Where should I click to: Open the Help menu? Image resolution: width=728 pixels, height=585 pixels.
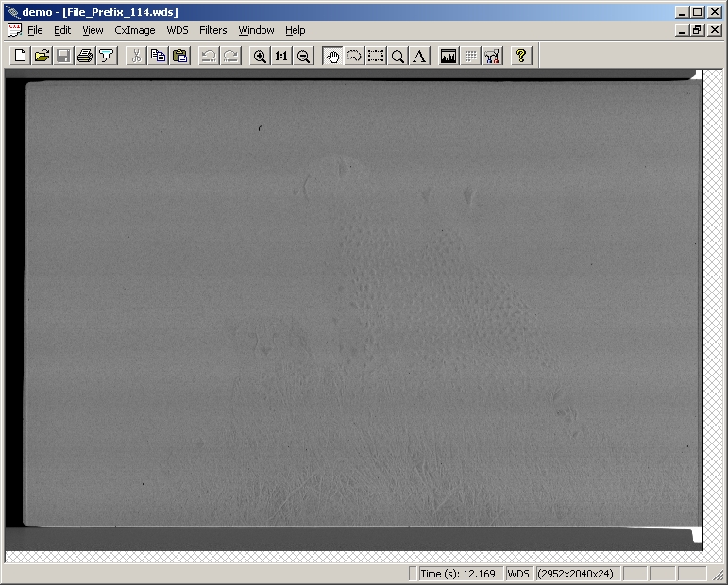pyautogui.click(x=296, y=30)
